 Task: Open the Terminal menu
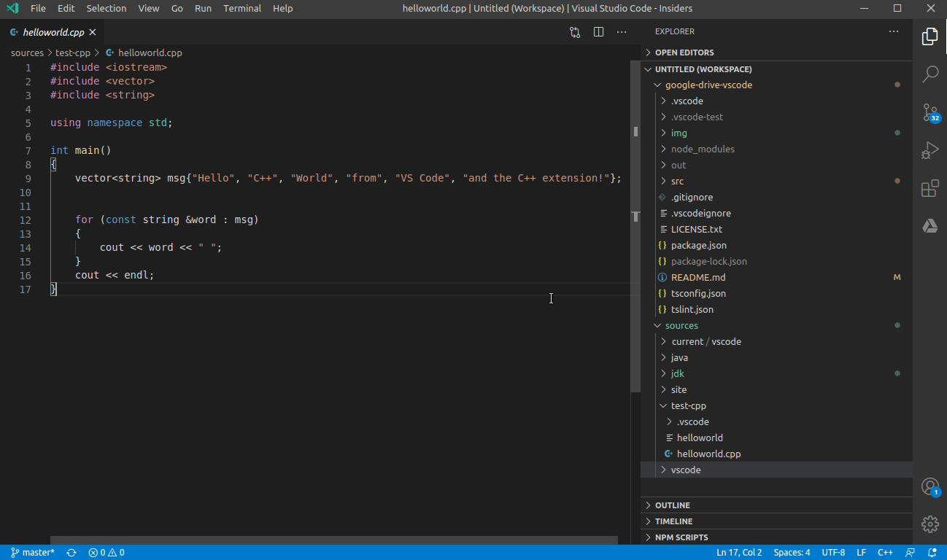click(242, 9)
